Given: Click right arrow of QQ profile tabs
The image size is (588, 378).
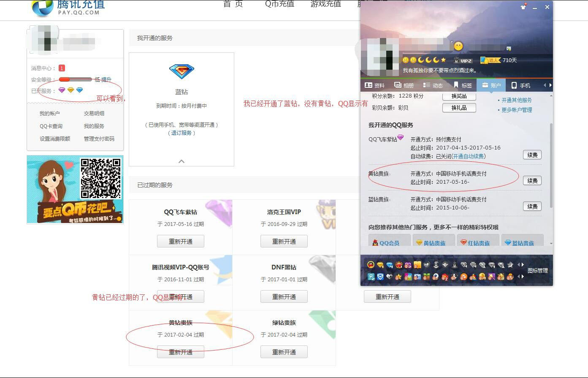Looking at the screenshot, I should (550, 85).
